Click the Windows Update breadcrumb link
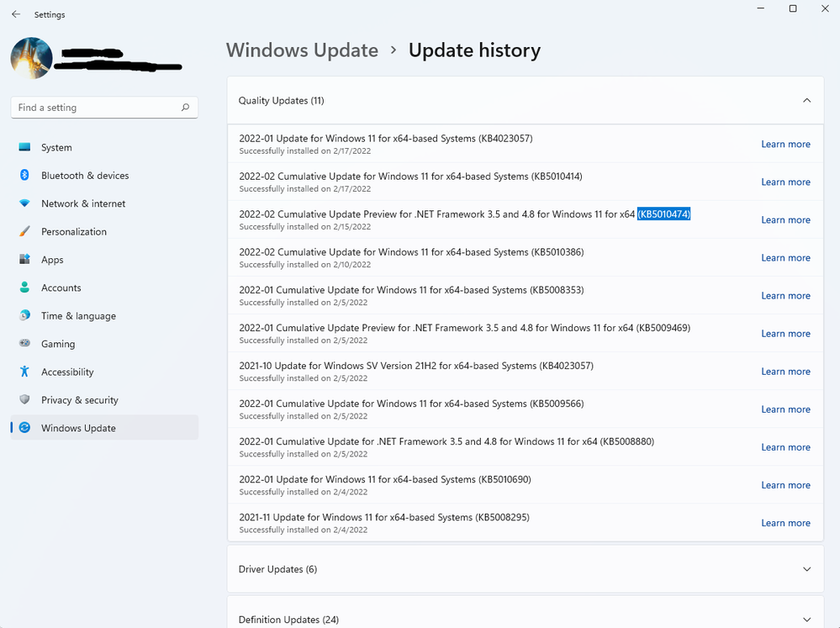840x628 pixels. point(302,50)
